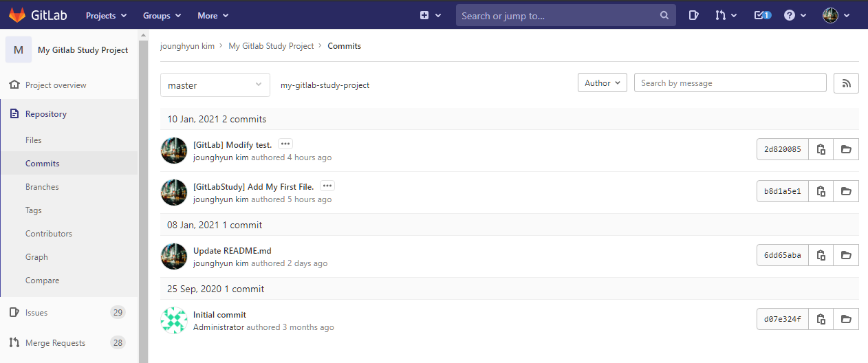Click the Repository document icon in sidebar

(x=14, y=113)
